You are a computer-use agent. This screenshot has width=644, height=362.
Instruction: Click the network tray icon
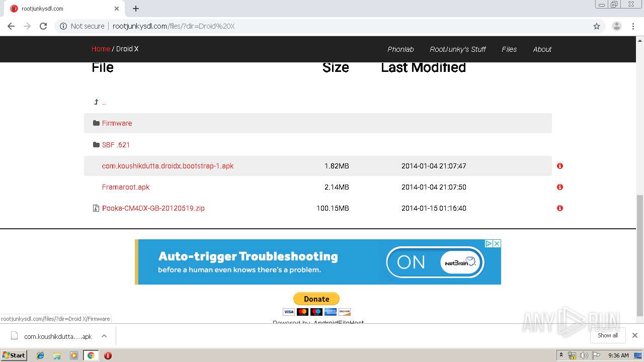click(x=572, y=355)
